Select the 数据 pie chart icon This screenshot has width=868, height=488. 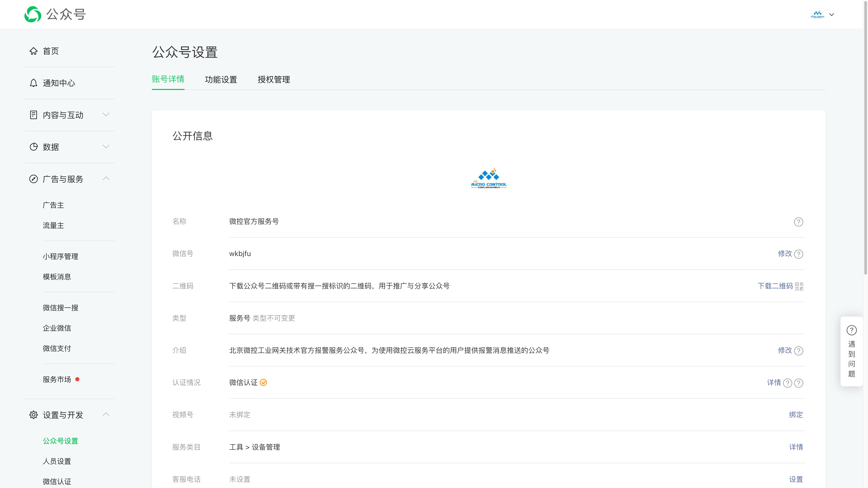click(33, 147)
